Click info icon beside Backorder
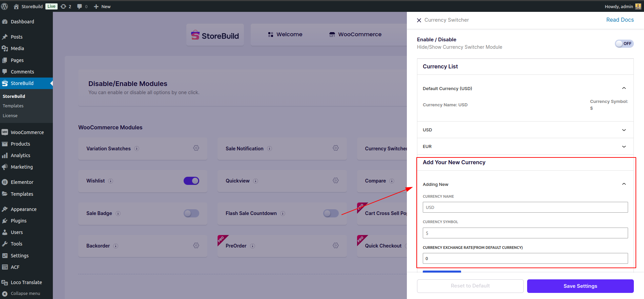Viewport: 644px width, 299px height. coord(116,246)
